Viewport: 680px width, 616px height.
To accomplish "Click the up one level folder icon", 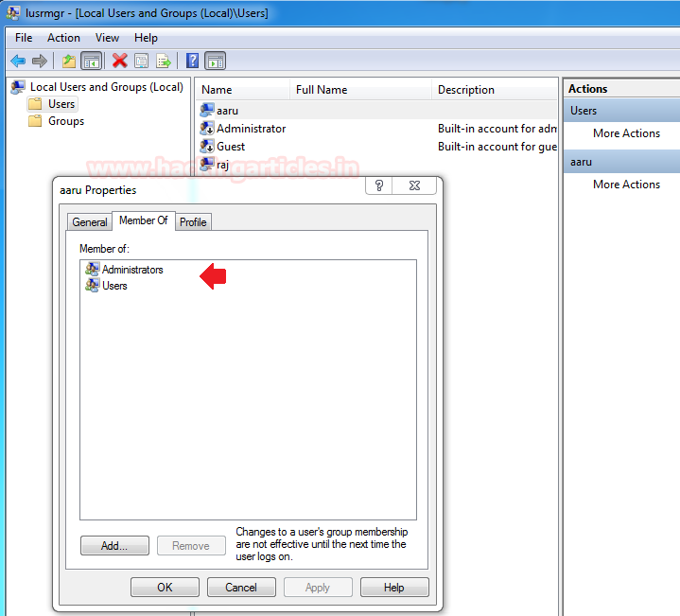I will (68, 62).
